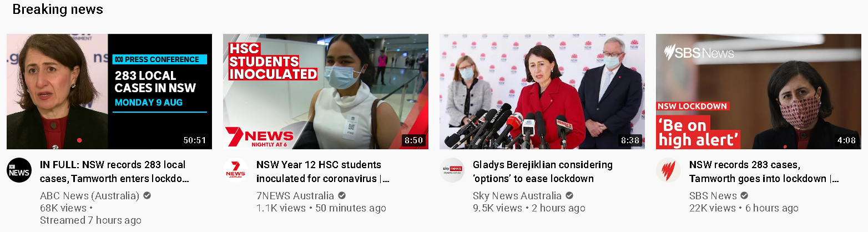Open 'Gladys Berejiklian considering options' title link

pyautogui.click(x=543, y=172)
